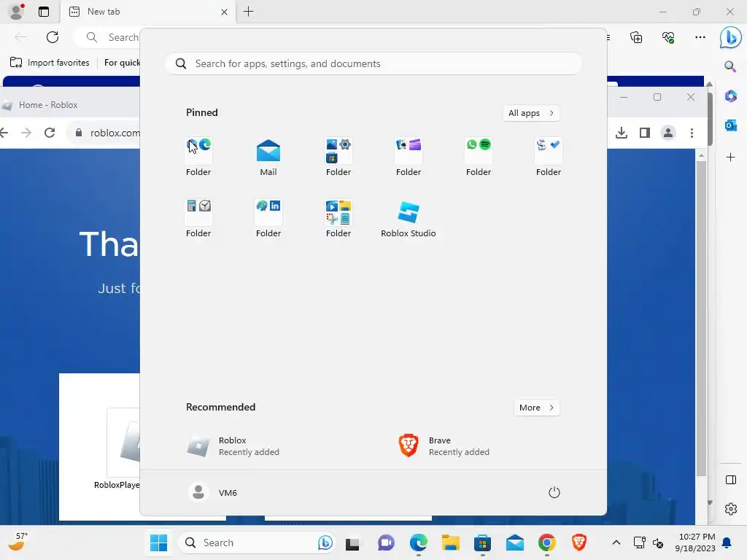Viewport: 747px width, 560px height.
Task: Select the New tab tab in Edge
Action: (x=147, y=12)
